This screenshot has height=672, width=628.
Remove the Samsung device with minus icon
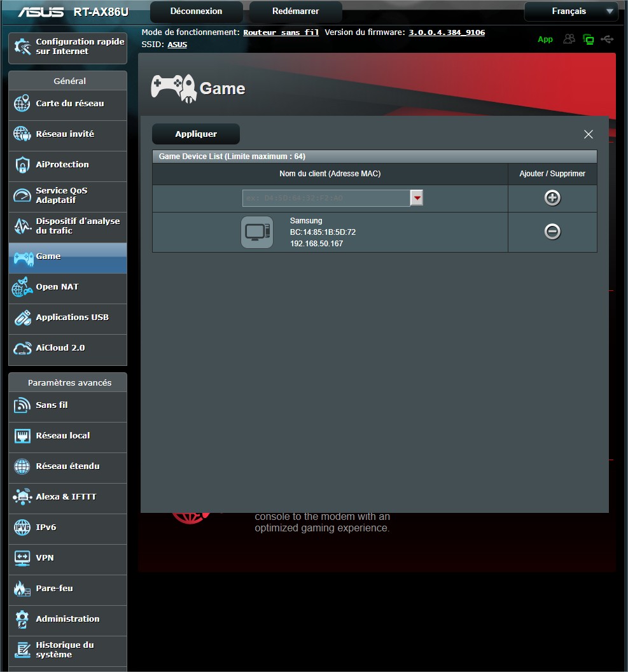click(552, 232)
